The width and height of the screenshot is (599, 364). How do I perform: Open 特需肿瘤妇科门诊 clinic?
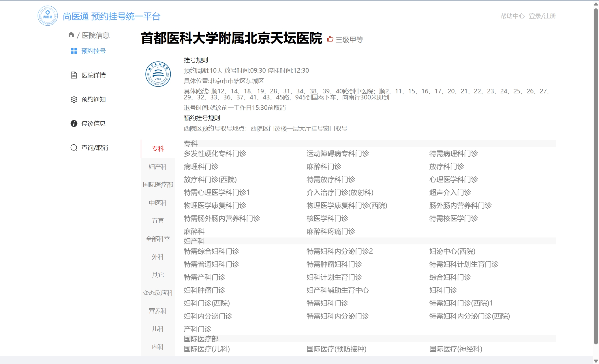point(334,264)
